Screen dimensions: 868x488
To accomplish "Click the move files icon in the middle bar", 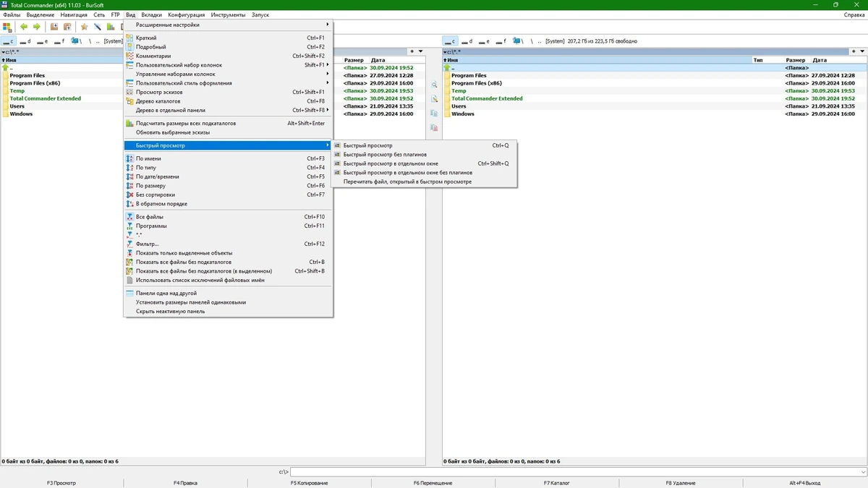I will coord(434,127).
